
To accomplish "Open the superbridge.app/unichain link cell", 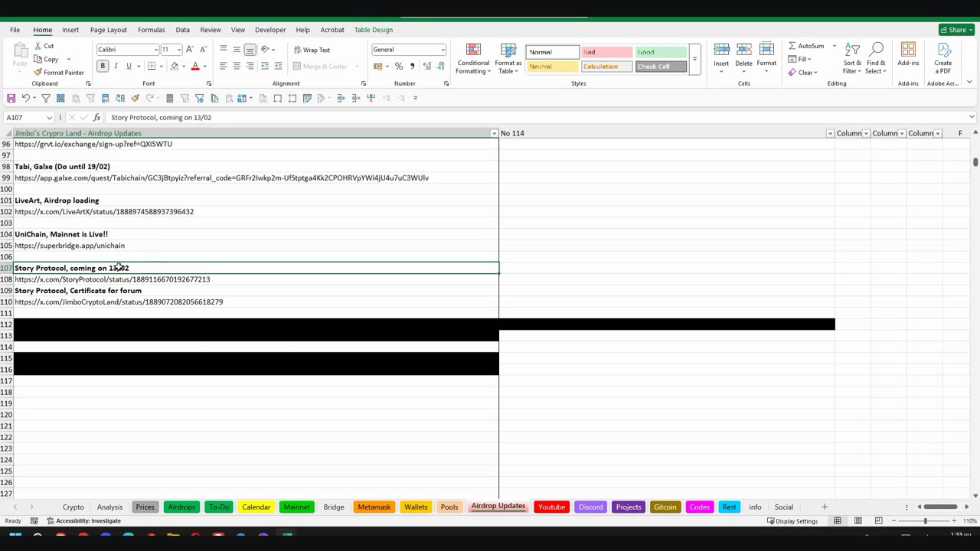I will coord(70,246).
